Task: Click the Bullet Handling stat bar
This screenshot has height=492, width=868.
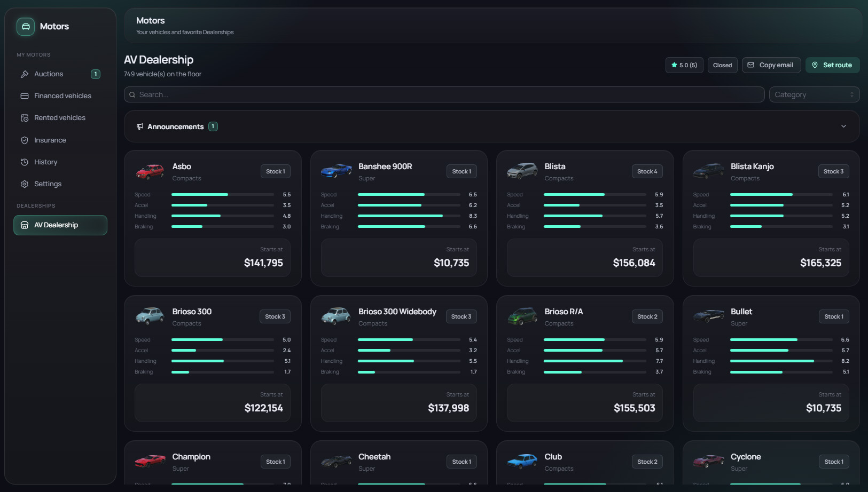Action: [x=781, y=361]
